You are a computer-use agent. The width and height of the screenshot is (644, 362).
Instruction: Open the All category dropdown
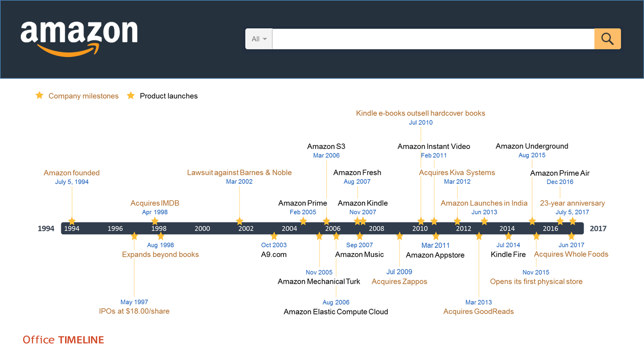(259, 39)
